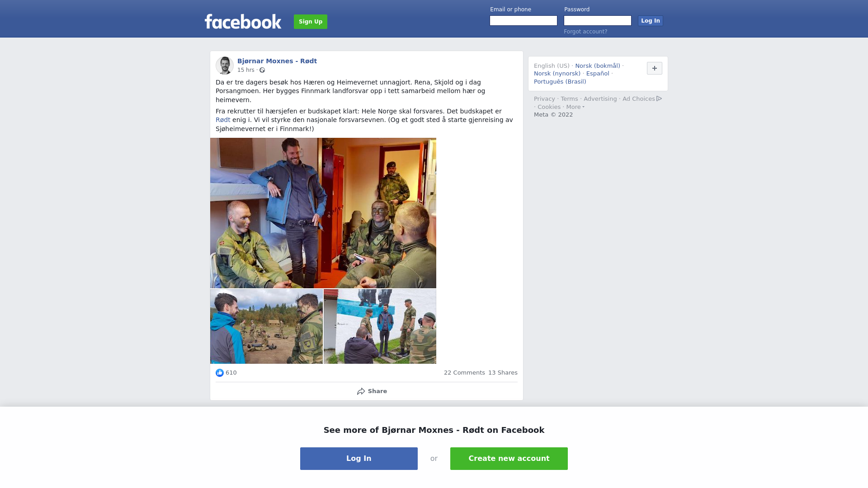This screenshot has height=488, width=868.
Task: Open the outdoor training field photo
Action: [266, 327]
